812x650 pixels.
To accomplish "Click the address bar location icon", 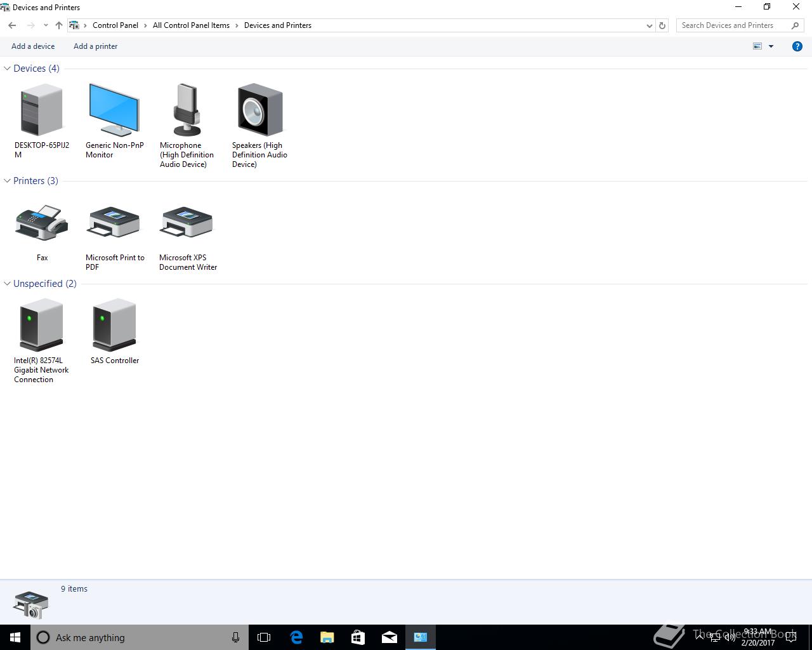I will 74,25.
